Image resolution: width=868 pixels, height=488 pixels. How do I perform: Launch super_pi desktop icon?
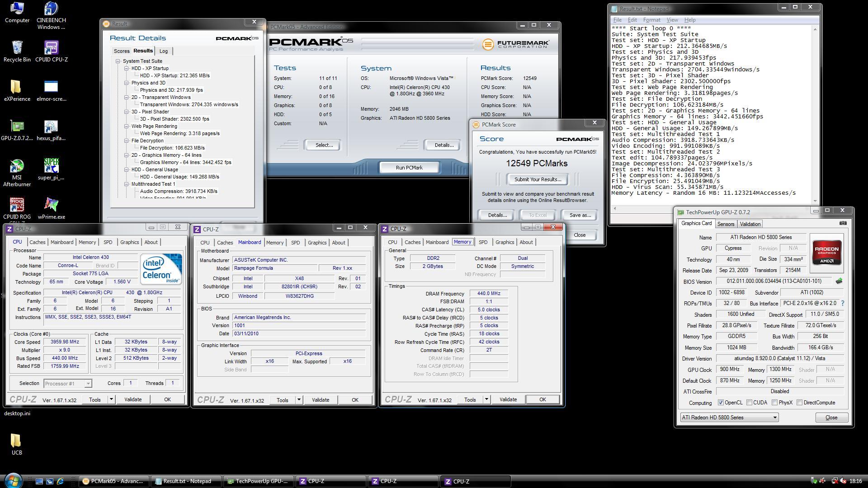tap(51, 169)
